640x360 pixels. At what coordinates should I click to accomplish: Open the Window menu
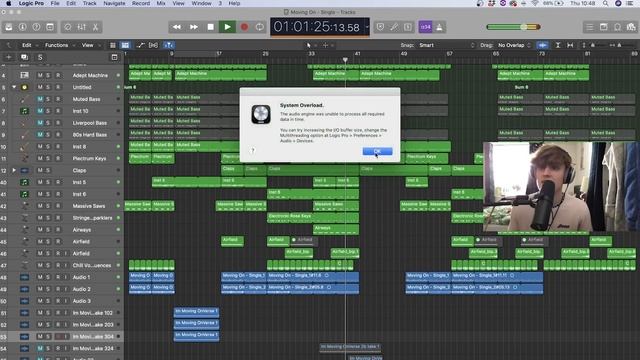[x=201, y=3]
